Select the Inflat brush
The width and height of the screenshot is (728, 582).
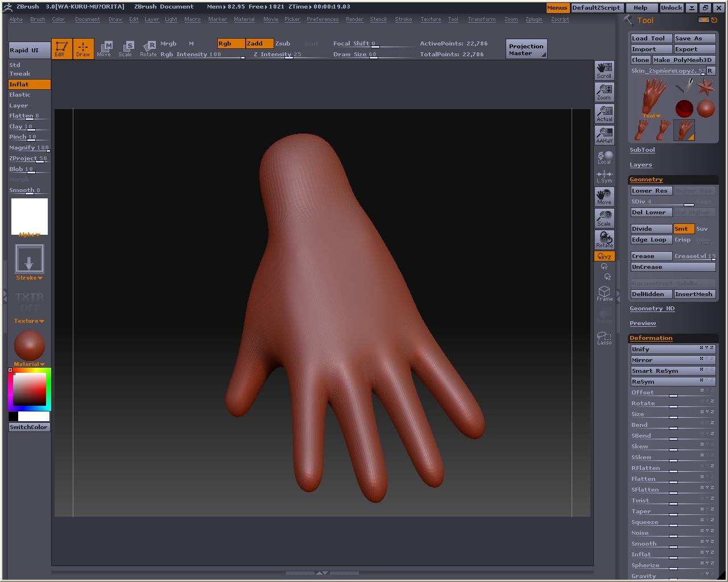click(x=30, y=84)
